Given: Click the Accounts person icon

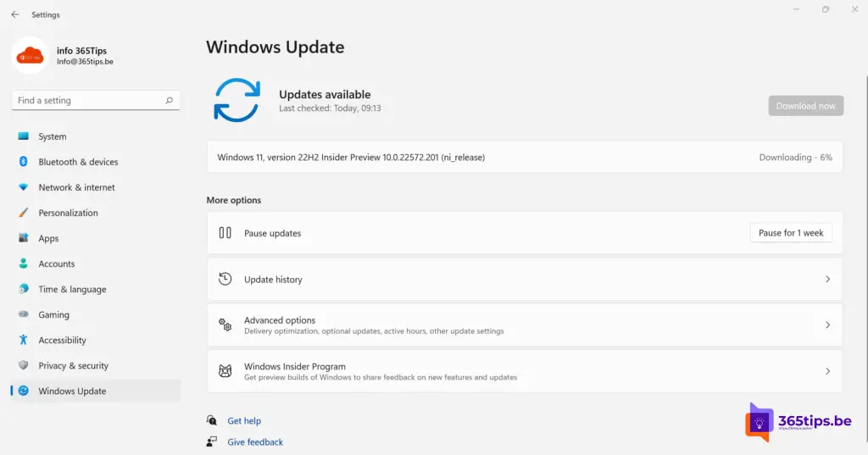Looking at the screenshot, I should pyautogui.click(x=23, y=264).
